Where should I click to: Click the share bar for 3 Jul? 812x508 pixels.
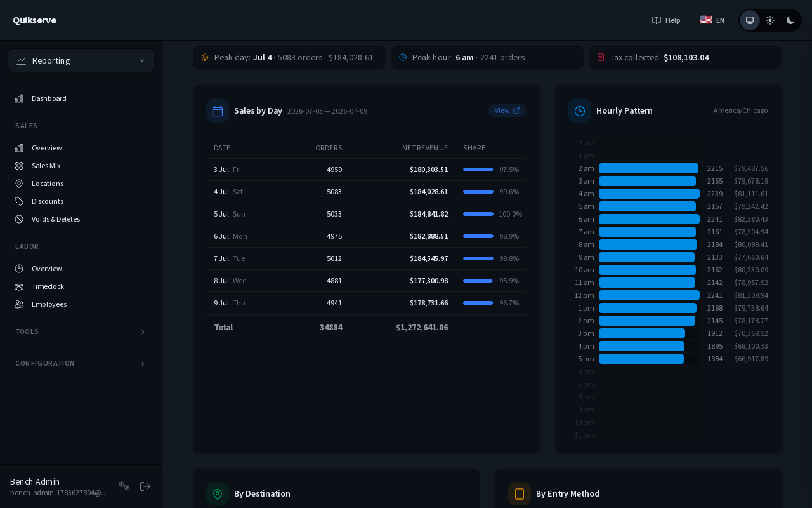(478, 170)
